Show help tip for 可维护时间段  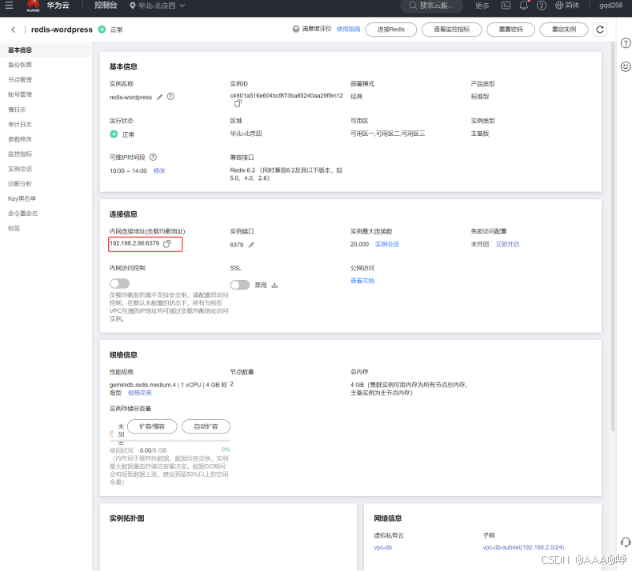153,157
